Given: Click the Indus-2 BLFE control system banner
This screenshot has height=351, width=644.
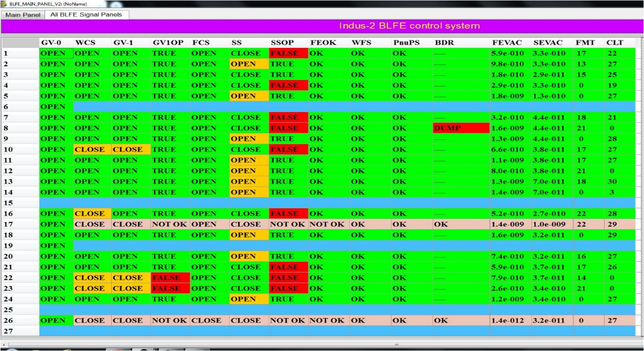Looking at the screenshot, I should [322, 26].
